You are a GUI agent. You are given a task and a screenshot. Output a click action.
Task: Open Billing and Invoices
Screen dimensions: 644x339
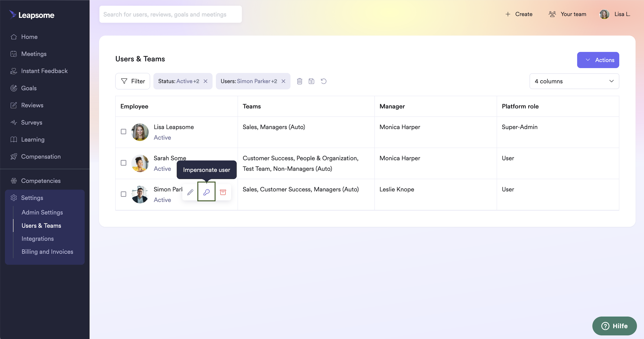(47, 252)
